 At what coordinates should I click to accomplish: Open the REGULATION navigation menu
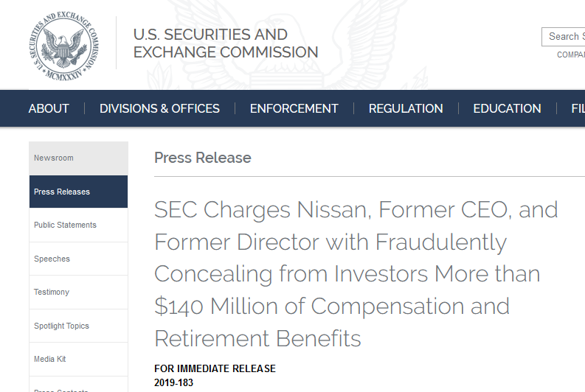pyautogui.click(x=406, y=108)
